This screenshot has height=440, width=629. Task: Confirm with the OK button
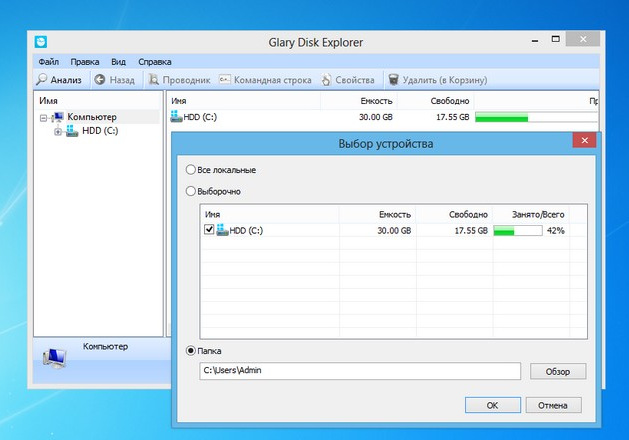(493, 405)
